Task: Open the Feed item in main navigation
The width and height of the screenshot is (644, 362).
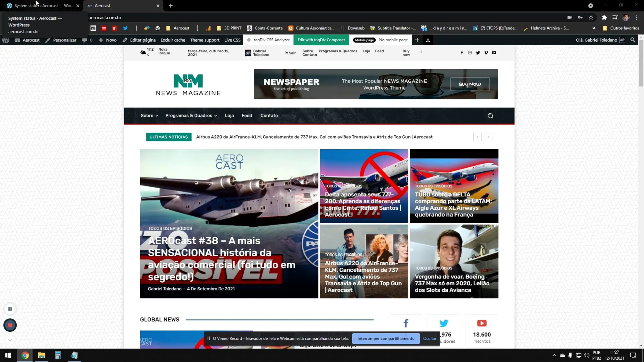Action: point(247,116)
